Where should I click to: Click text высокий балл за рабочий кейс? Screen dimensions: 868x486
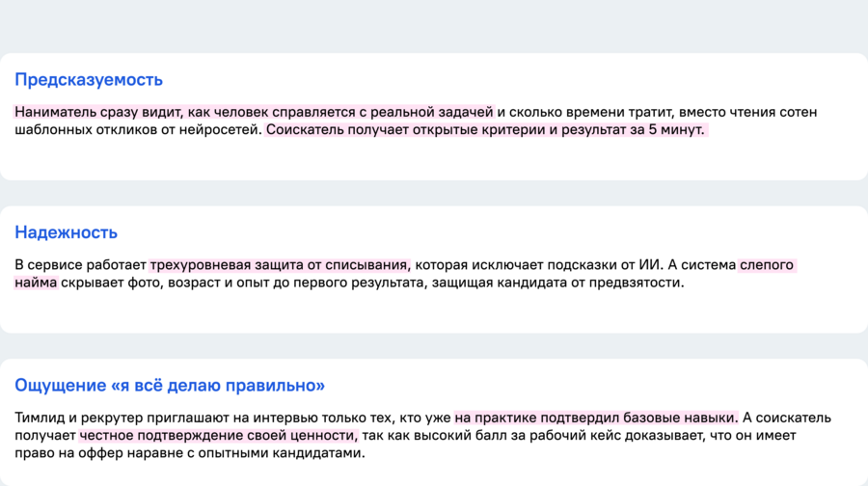pyautogui.click(x=479, y=435)
